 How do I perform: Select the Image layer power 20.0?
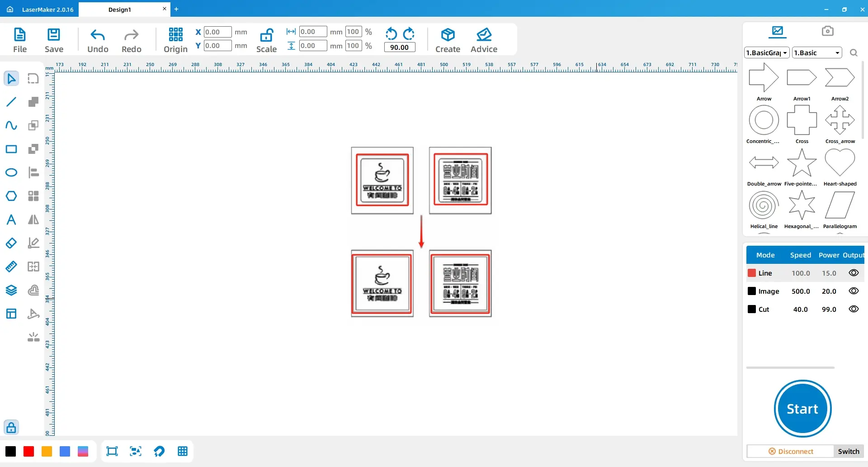(x=829, y=291)
